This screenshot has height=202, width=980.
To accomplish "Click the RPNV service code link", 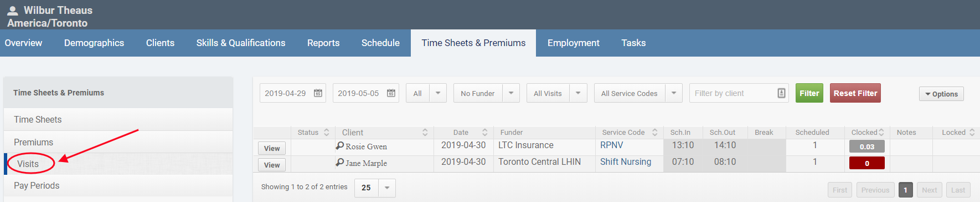I will point(612,145).
